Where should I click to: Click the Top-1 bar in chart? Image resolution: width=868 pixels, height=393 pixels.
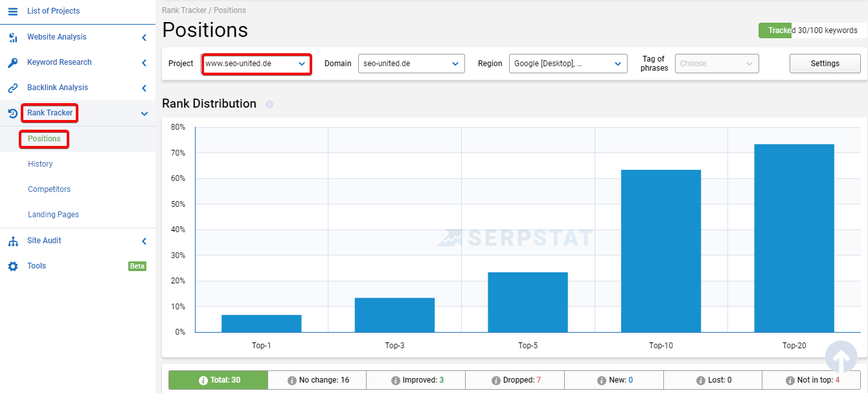tap(262, 324)
